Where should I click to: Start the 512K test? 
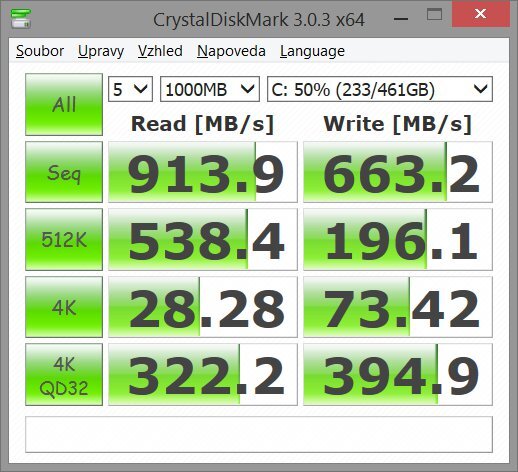64,239
